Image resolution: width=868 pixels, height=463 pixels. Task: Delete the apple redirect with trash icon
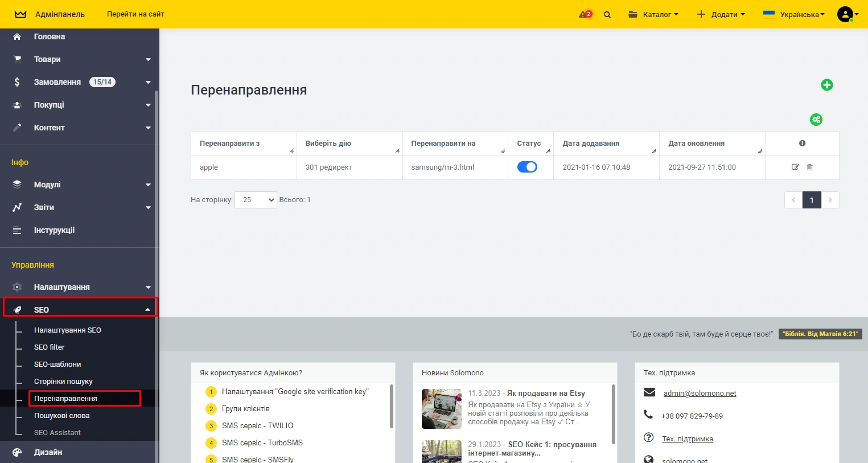coord(809,167)
